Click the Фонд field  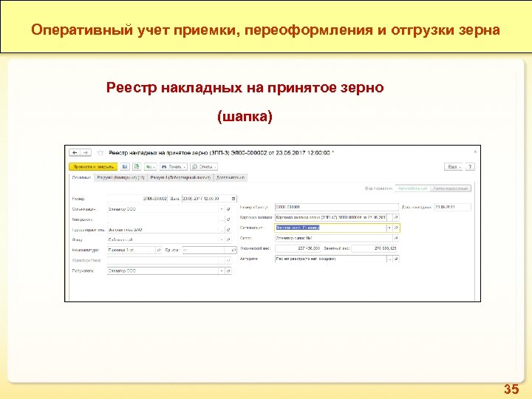click(163, 240)
